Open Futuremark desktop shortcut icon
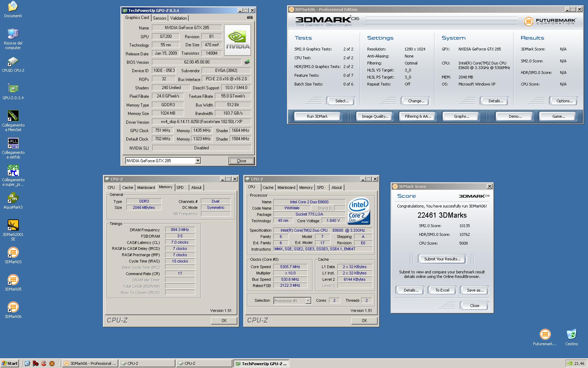This screenshot has height=368, width=588. [x=545, y=335]
